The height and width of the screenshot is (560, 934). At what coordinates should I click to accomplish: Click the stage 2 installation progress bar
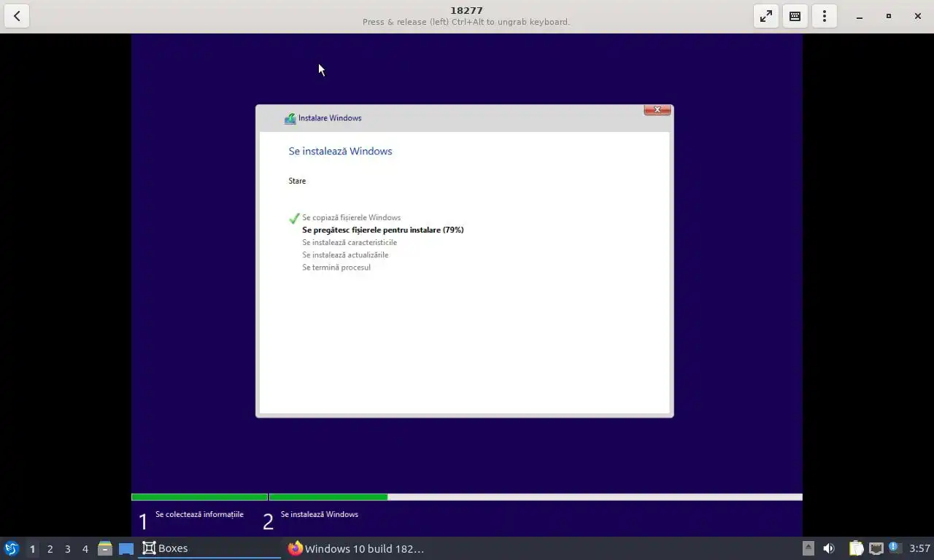coord(536,497)
